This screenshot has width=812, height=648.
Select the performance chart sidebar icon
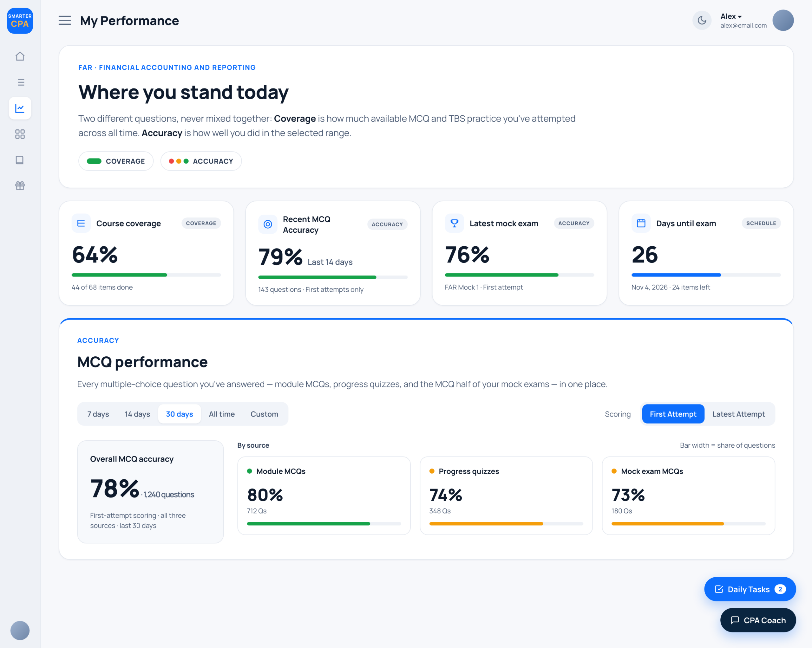pyautogui.click(x=20, y=108)
